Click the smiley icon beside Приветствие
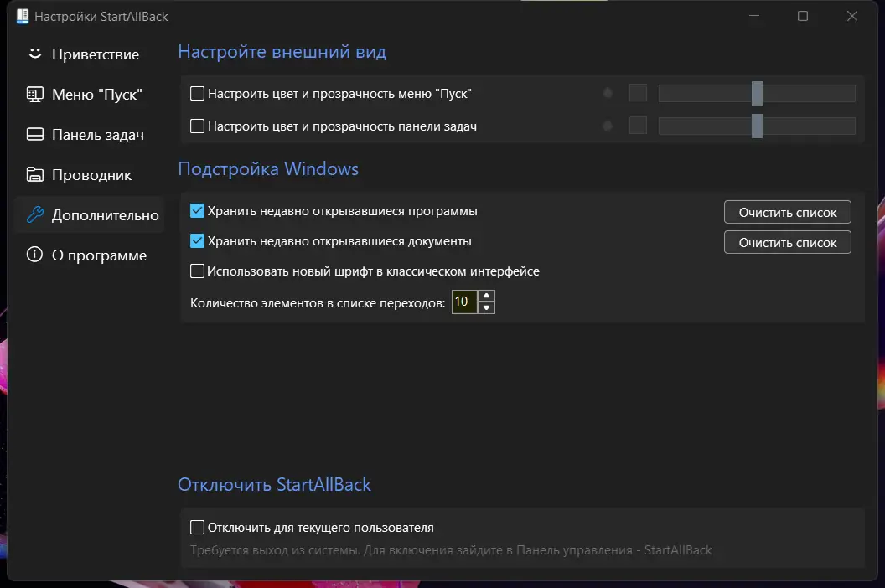The width and height of the screenshot is (885, 588). pos(34,54)
